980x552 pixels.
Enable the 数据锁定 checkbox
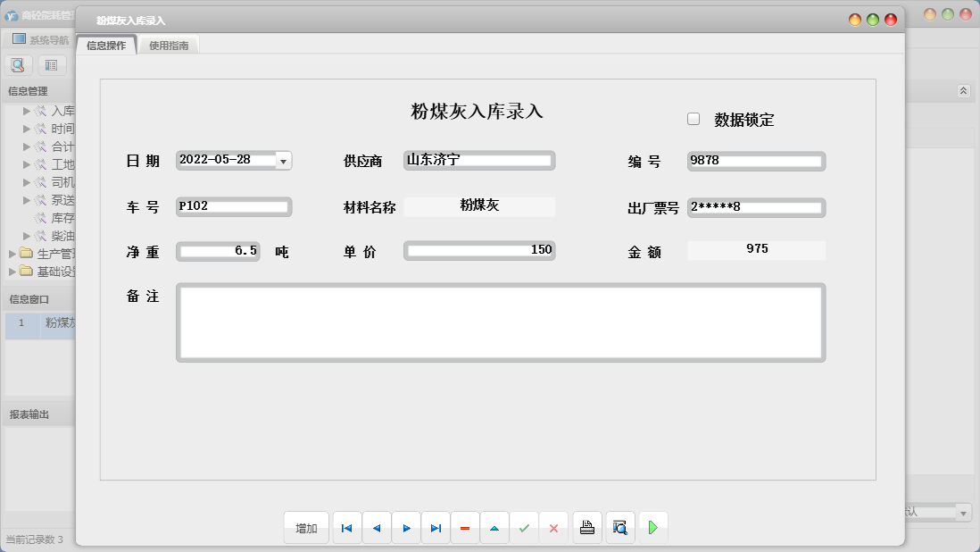tap(693, 119)
